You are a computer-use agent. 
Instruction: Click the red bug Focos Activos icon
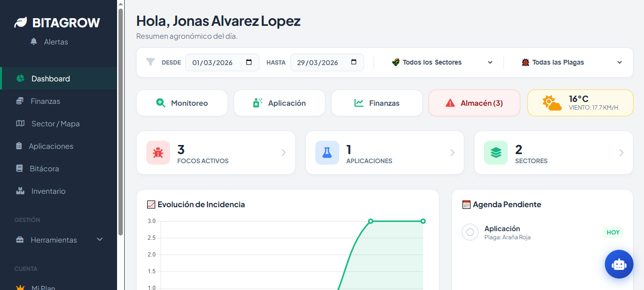coord(158,153)
